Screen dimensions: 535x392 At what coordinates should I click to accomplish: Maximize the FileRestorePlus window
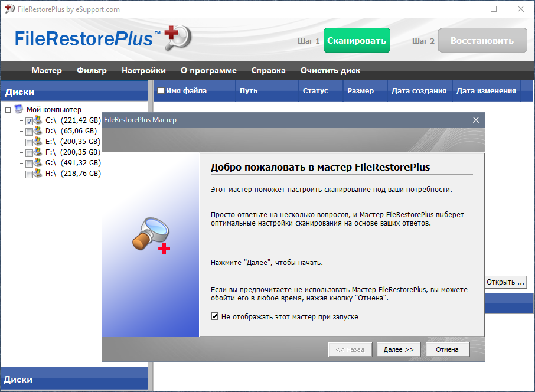[494, 9]
